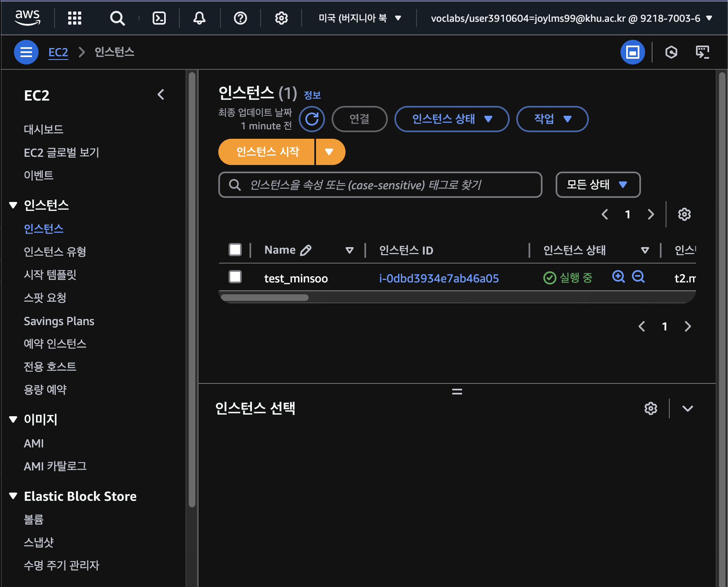Image resolution: width=728 pixels, height=587 pixels.
Task: Open the notifications bell
Action: (x=199, y=18)
